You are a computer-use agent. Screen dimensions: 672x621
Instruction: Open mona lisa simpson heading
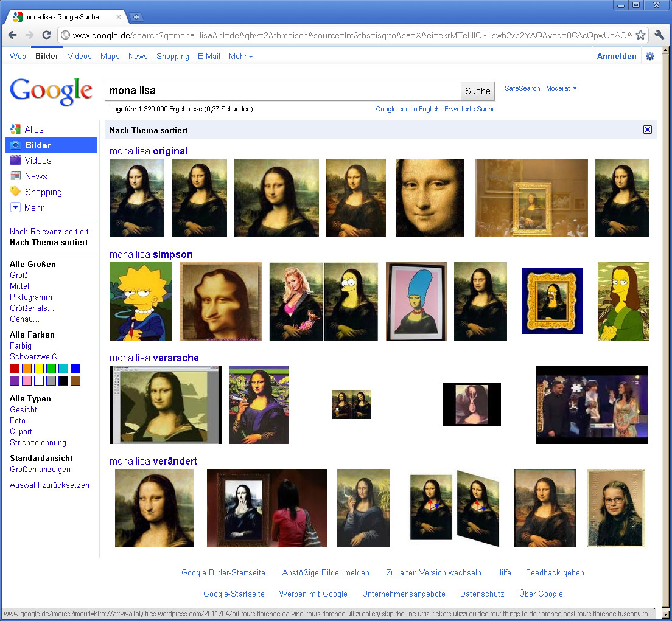pyautogui.click(x=151, y=254)
